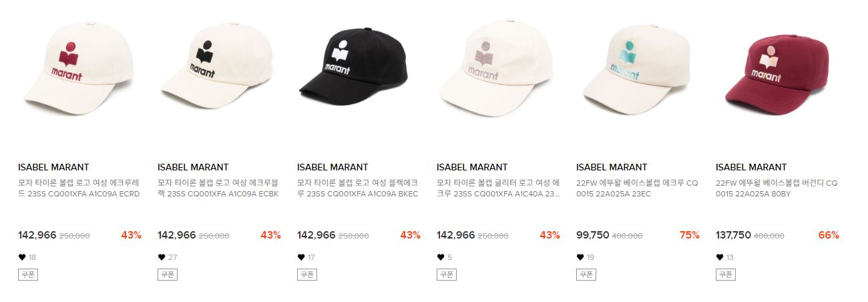This screenshot has width=868, height=302.
Task: Open product title ending A1C09A BKEC
Action: 359,188
